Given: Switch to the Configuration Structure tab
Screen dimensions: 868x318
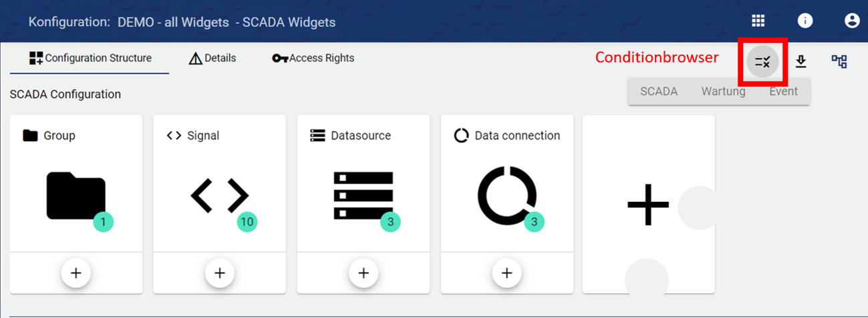Looking at the screenshot, I should 90,58.
